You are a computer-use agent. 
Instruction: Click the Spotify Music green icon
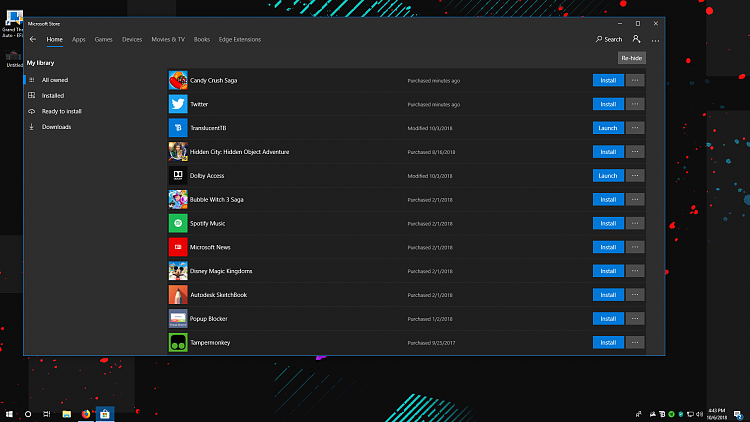178,223
